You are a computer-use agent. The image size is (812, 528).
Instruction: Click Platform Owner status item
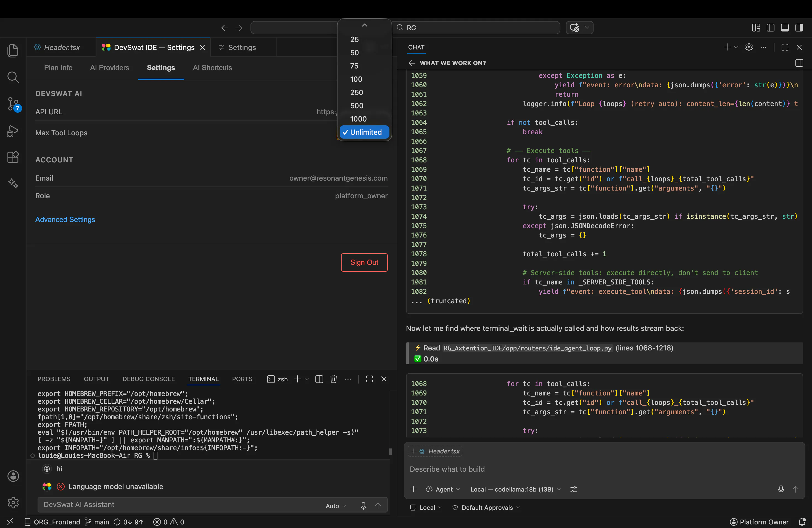(759, 522)
